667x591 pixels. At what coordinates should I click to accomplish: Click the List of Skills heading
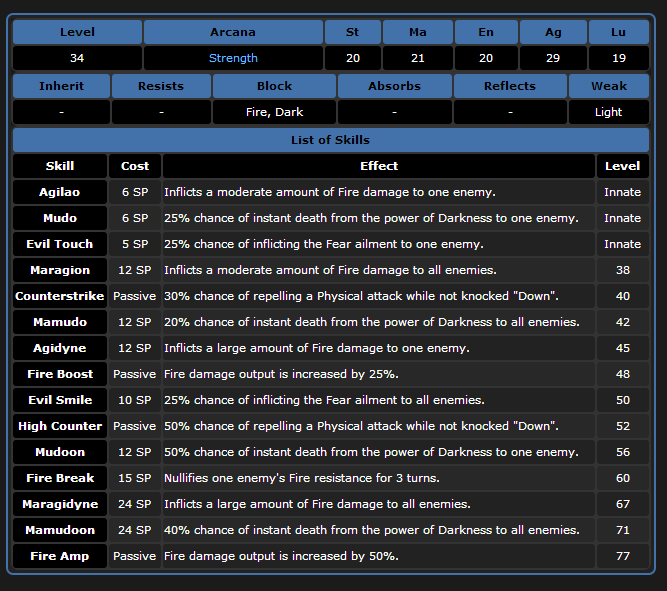point(331,140)
